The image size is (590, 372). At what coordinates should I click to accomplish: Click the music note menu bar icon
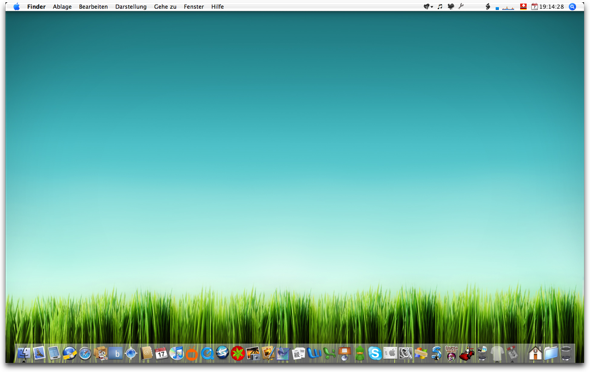pyautogui.click(x=439, y=6)
